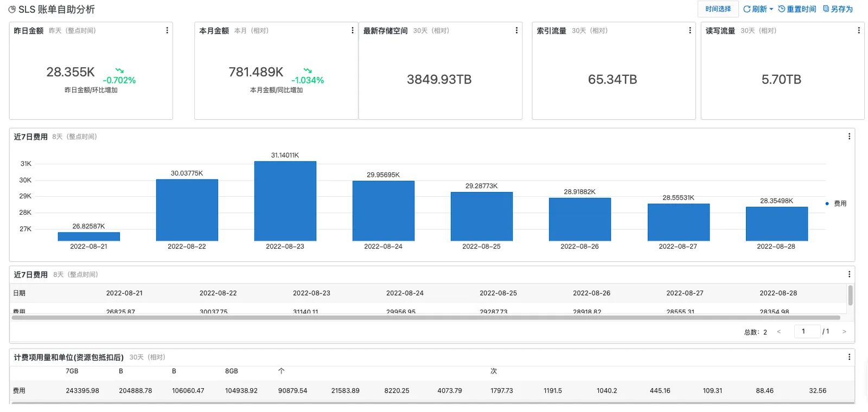Click the 2022-08-23 bar in the chart

tap(285, 201)
